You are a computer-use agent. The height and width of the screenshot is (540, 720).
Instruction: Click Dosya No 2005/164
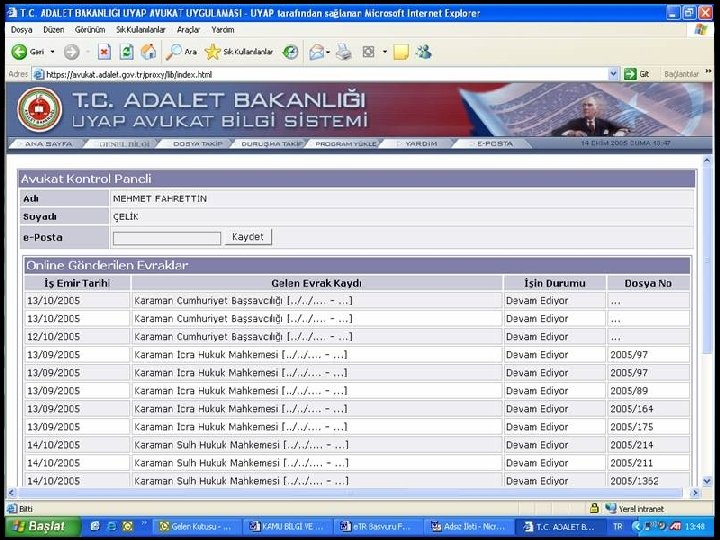(x=631, y=409)
